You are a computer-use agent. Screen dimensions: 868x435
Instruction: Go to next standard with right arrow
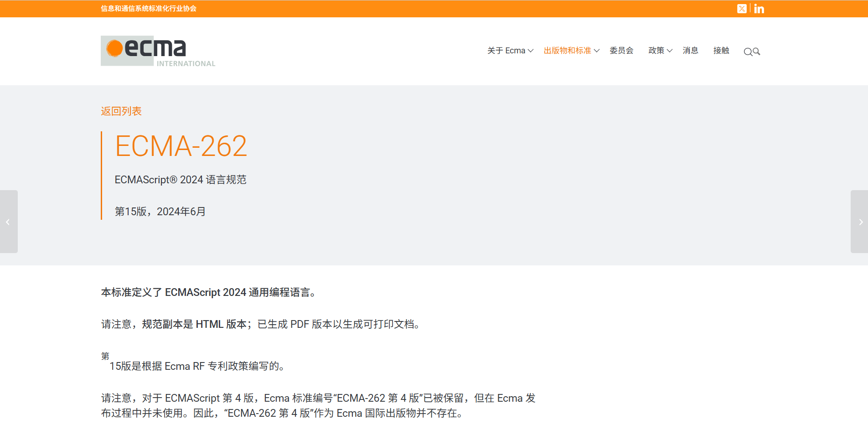click(x=859, y=222)
